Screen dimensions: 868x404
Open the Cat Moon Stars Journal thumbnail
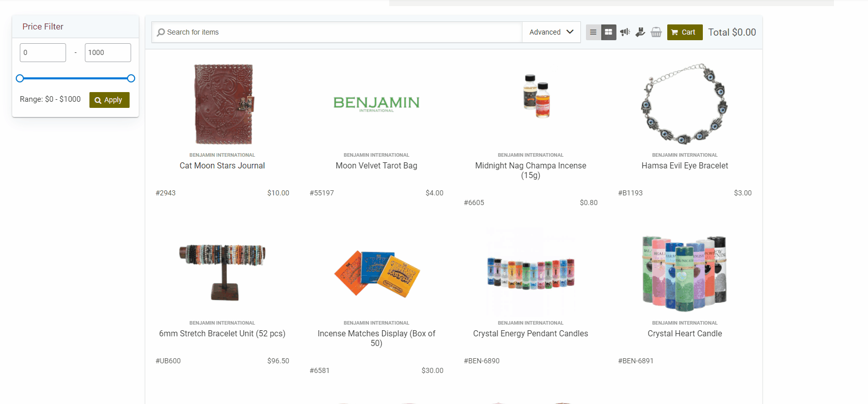(x=223, y=104)
